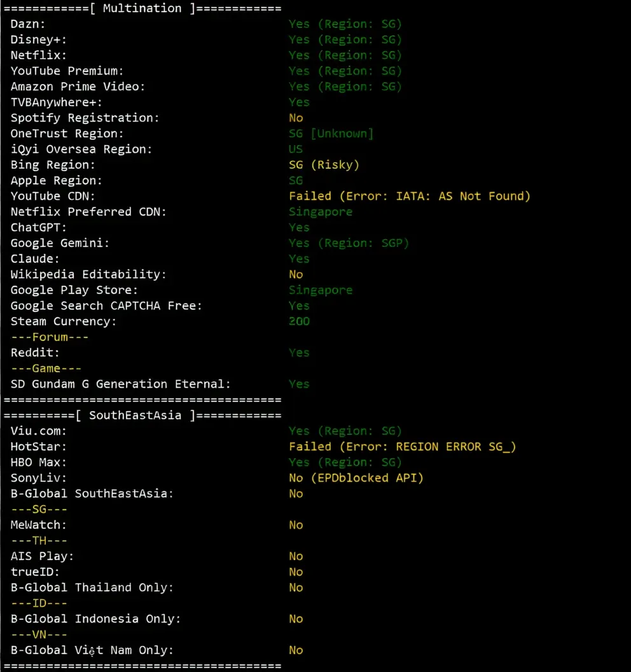Viewport: 631px width, 672px height.
Task: Select the "No (EPDblocked API)" result
Action: coord(356,478)
